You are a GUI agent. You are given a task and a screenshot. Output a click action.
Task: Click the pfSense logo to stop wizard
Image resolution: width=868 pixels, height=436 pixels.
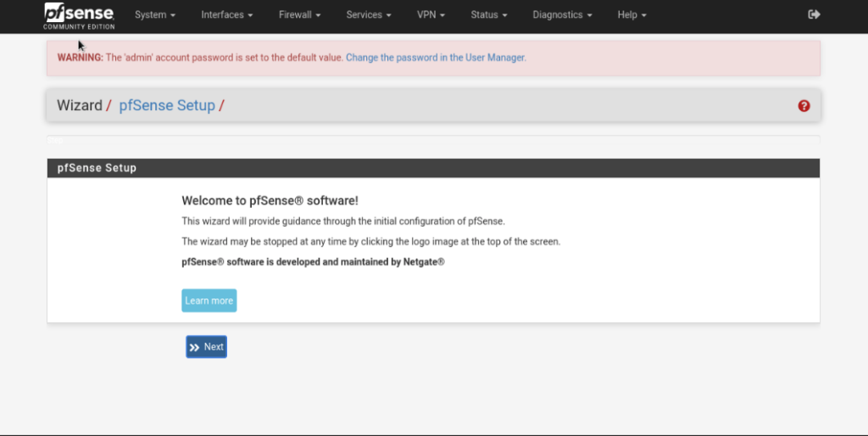(x=79, y=16)
